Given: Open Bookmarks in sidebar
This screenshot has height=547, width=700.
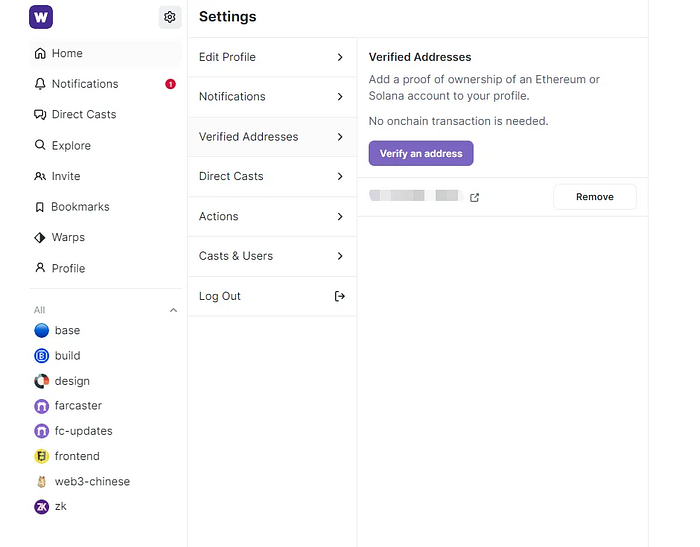Looking at the screenshot, I should coord(105,207).
